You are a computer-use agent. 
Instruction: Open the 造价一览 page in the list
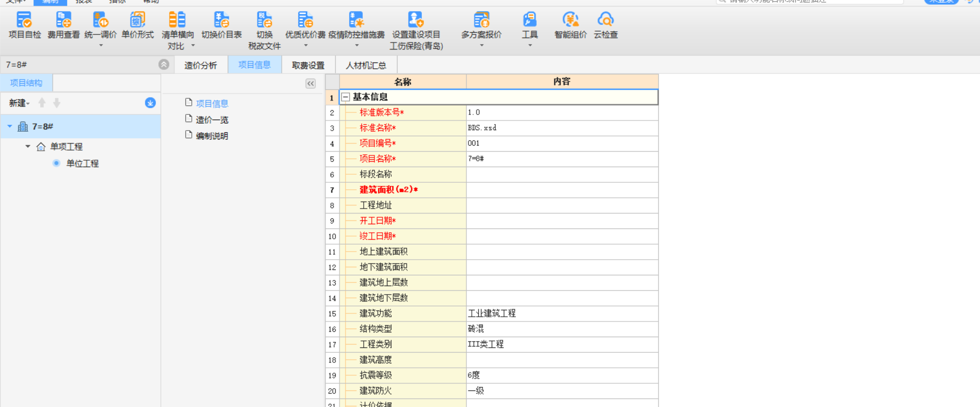click(212, 120)
